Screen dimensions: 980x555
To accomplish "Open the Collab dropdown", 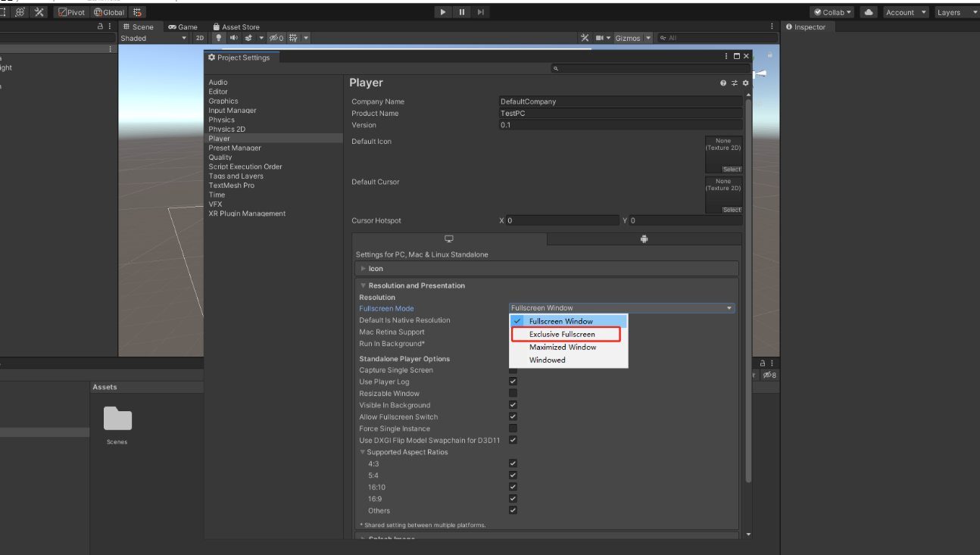I will 832,12.
